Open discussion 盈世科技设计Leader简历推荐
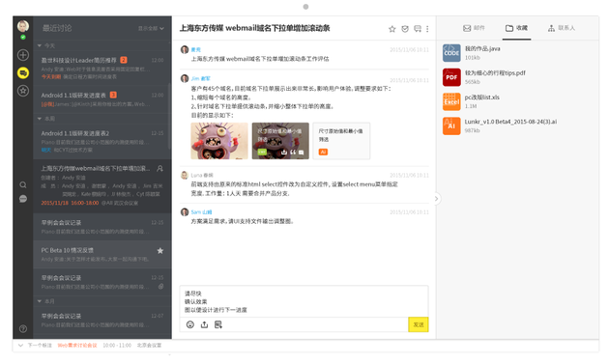 102,69
